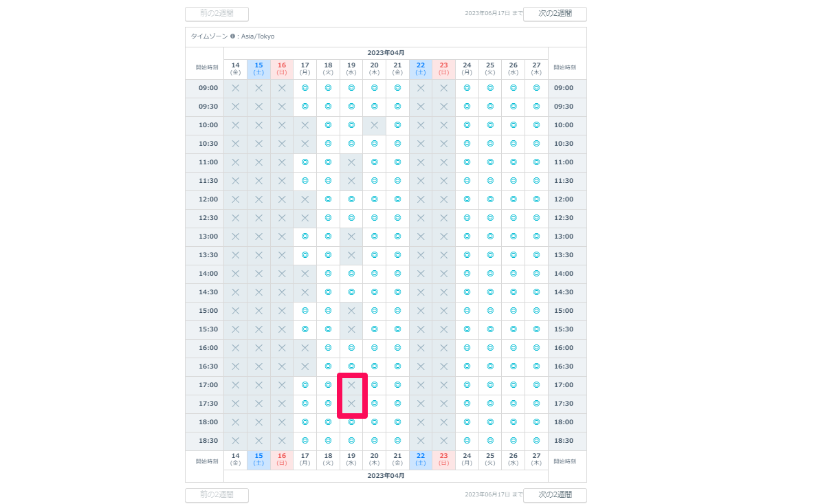This screenshot has height=504, width=816.
Task: Click the lower 次の2週間 button
Action: 555,494
